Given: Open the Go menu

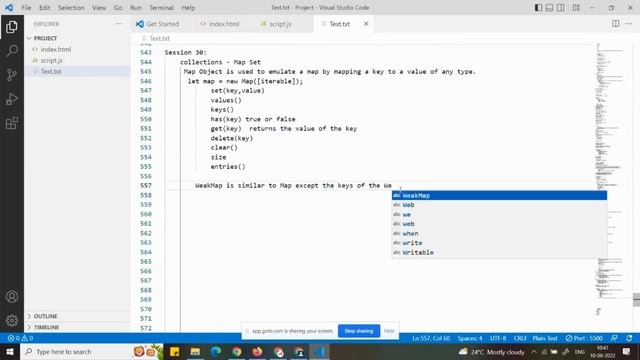Looking at the screenshot, I should point(118,8).
